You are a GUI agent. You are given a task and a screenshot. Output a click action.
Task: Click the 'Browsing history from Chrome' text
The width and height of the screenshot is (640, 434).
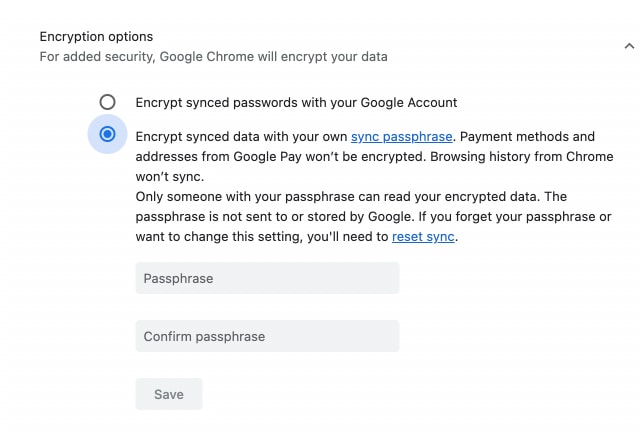(517, 157)
